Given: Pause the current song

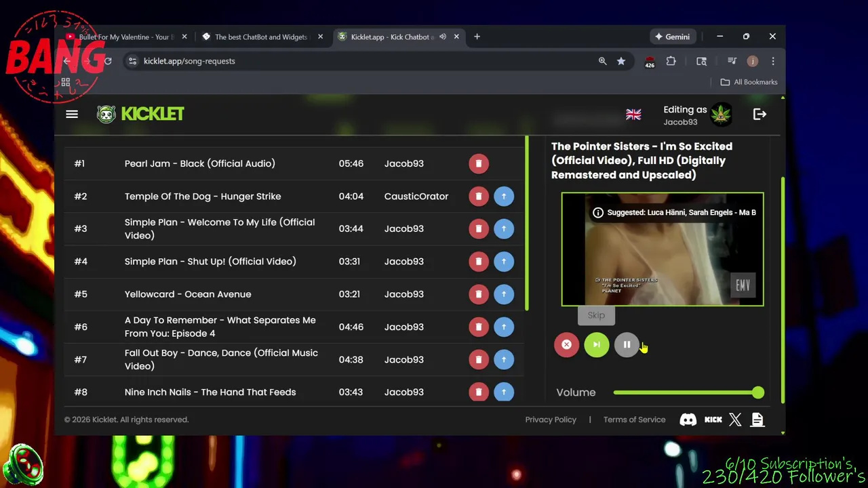Looking at the screenshot, I should 627,344.
